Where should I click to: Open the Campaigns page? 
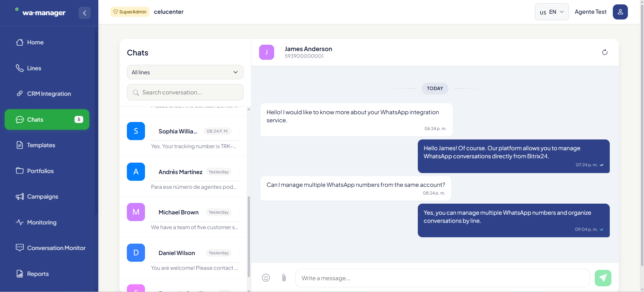pos(47,197)
